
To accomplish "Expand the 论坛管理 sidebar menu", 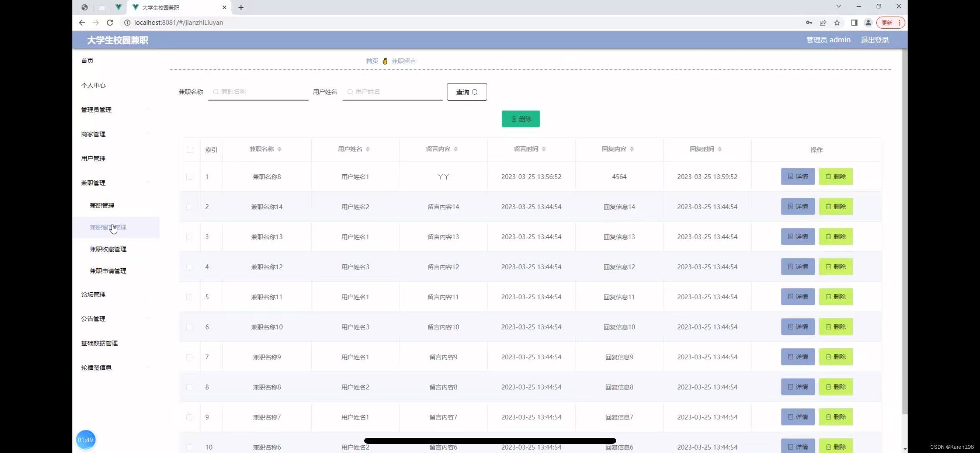I will (116, 295).
